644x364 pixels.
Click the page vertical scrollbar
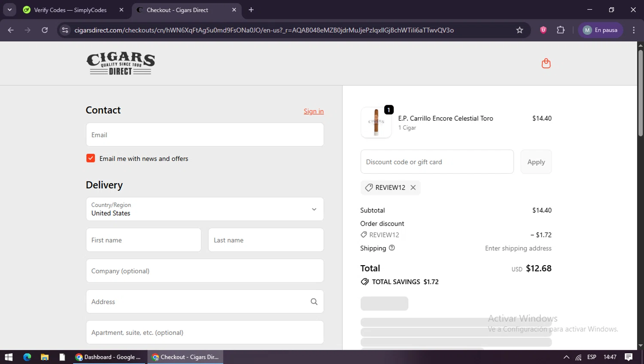(641, 93)
